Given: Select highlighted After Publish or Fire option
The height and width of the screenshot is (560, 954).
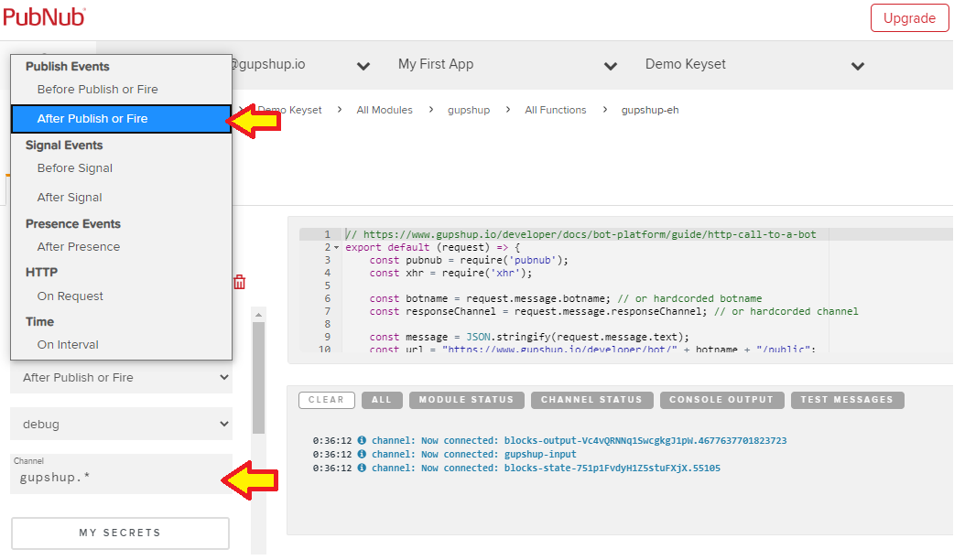Looking at the screenshot, I should [x=121, y=119].
